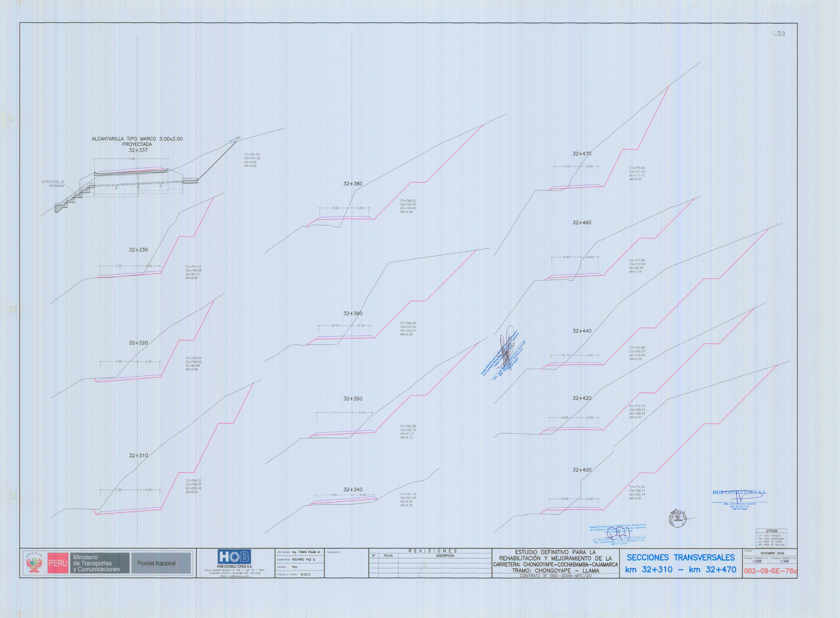Click 'TRAMO: CHONGOYAPE – LLAMA' line
This screenshot has height=618, width=840.
point(556,571)
